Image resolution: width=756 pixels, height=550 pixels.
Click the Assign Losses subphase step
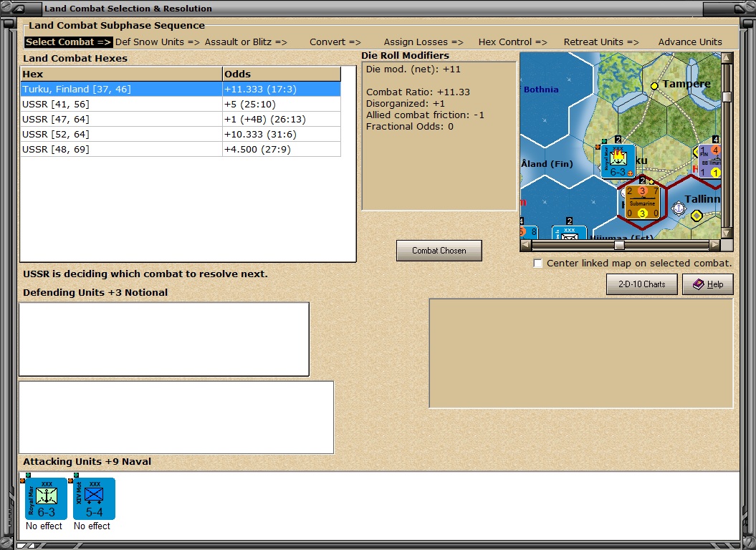[x=424, y=42]
